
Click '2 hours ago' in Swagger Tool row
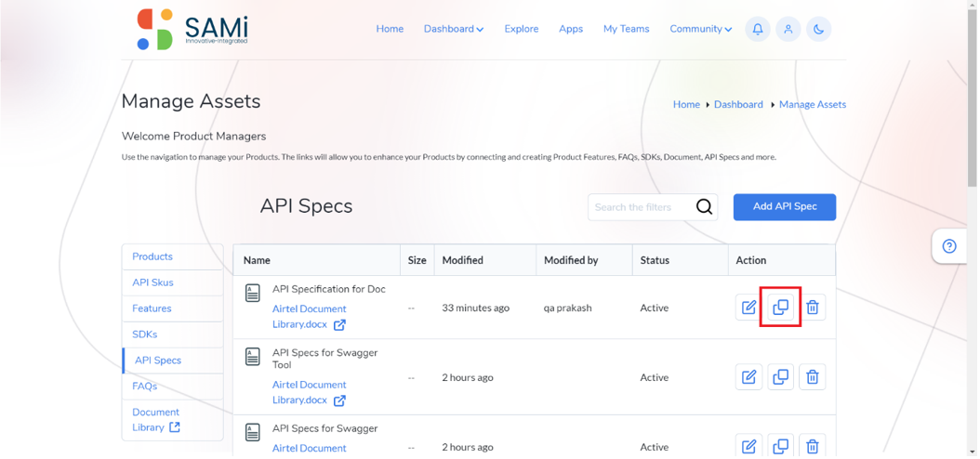(x=468, y=377)
